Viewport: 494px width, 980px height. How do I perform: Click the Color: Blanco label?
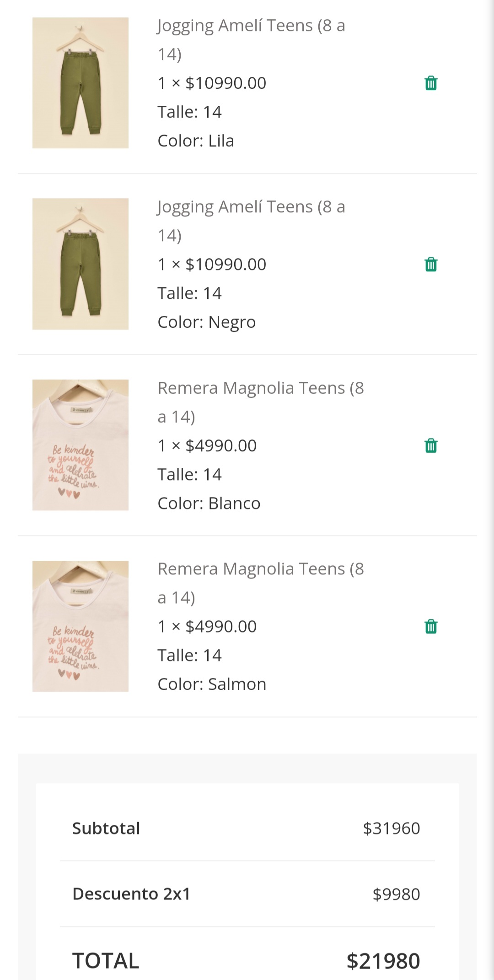point(209,504)
